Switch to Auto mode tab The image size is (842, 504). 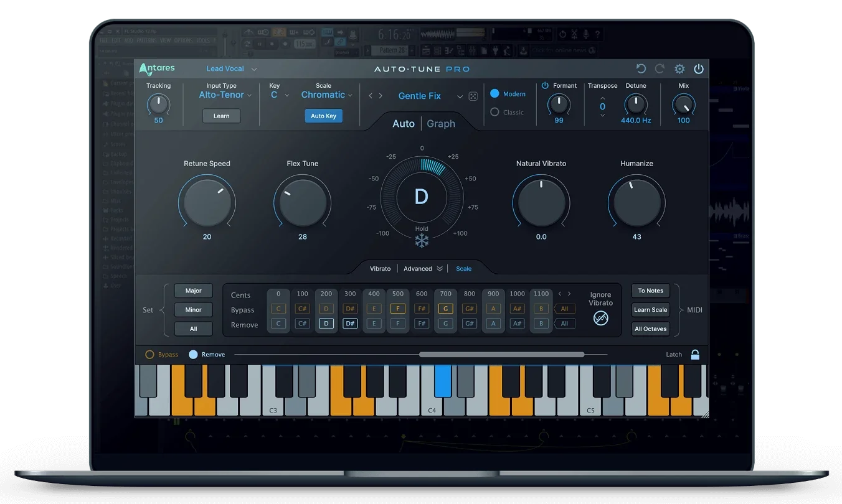(x=404, y=124)
